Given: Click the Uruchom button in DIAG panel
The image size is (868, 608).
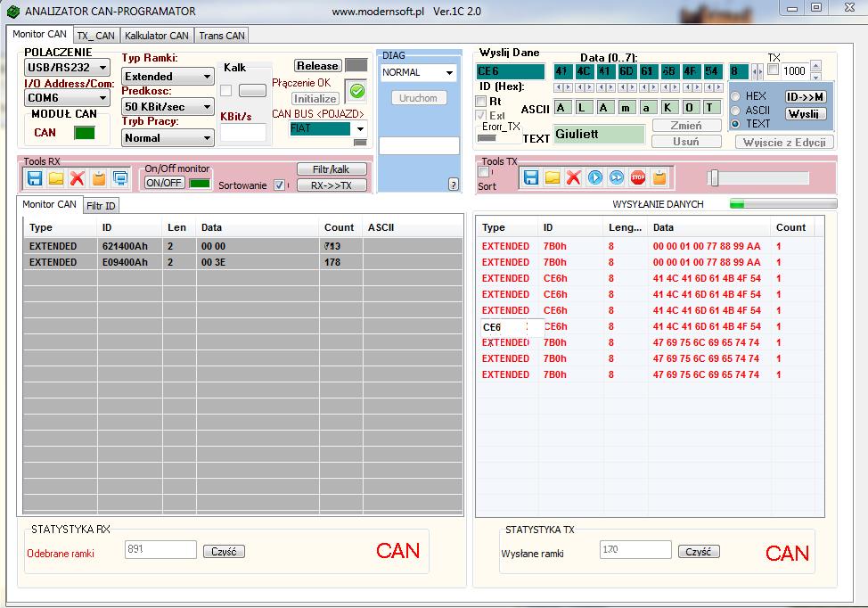Looking at the screenshot, I should [419, 98].
